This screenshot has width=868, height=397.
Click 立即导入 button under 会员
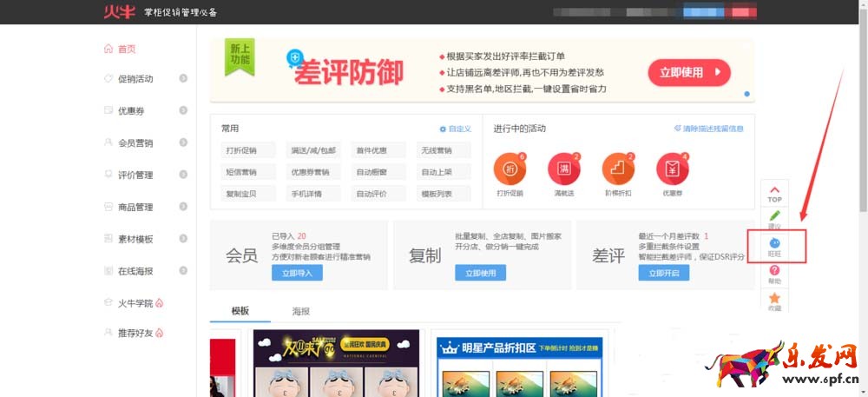pyautogui.click(x=297, y=273)
